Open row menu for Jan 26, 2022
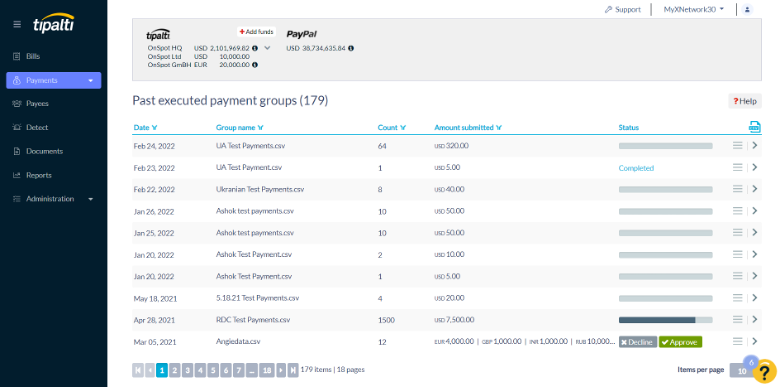This screenshot has width=780, height=390. (x=737, y=211)
